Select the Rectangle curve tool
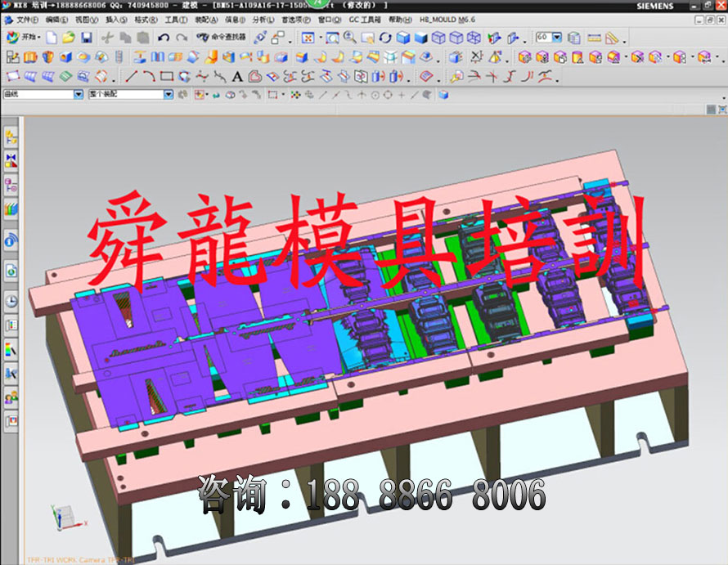728x565 pixels. click(167, 76)
